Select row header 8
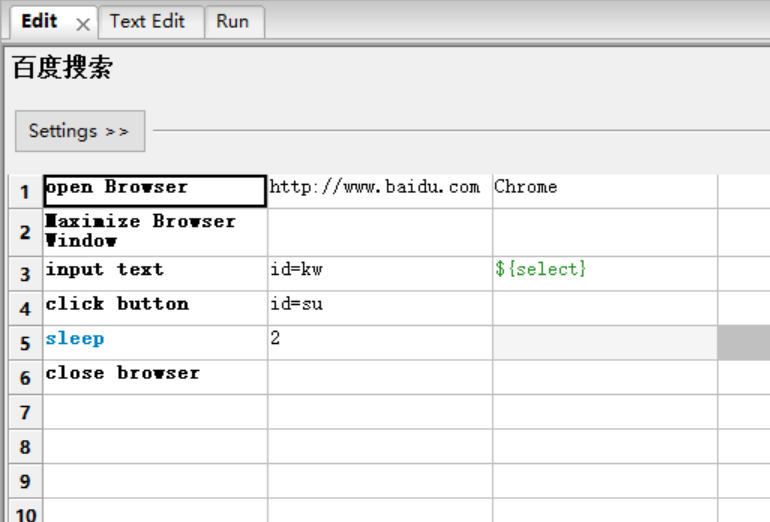The width and height of the screenshot is (770, 522). point(26,446)
